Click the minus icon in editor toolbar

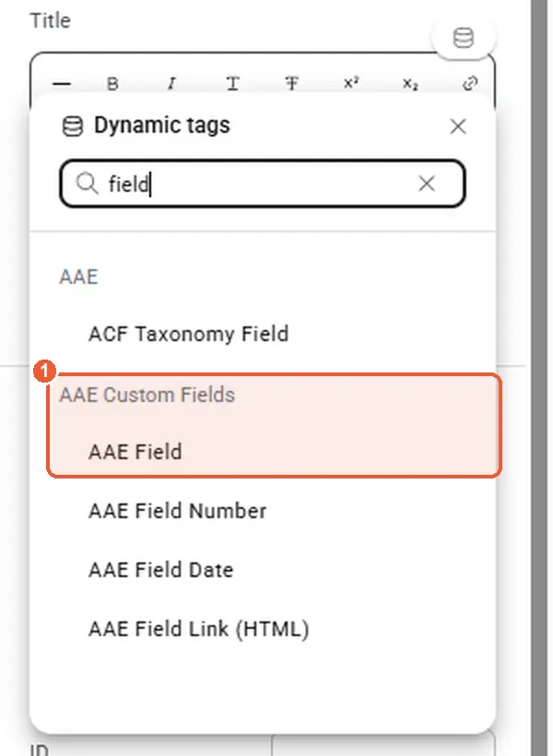click(62, 84)
